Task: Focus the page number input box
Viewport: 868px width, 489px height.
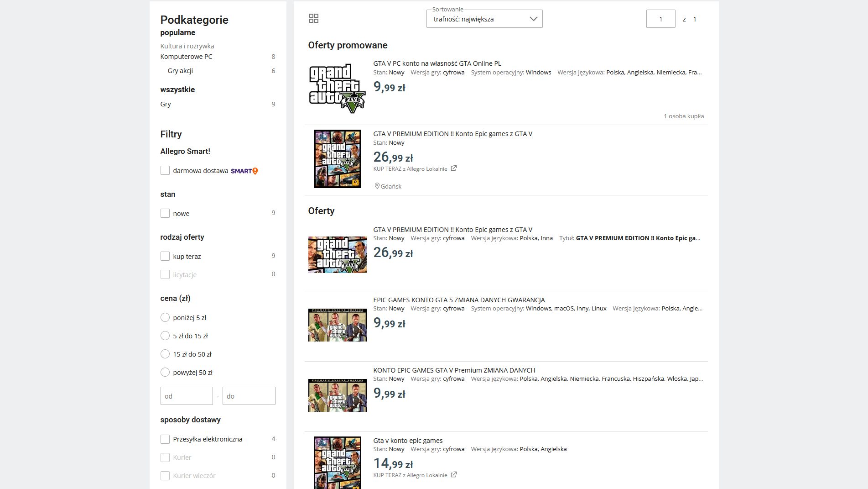Action: coord(660,19)
